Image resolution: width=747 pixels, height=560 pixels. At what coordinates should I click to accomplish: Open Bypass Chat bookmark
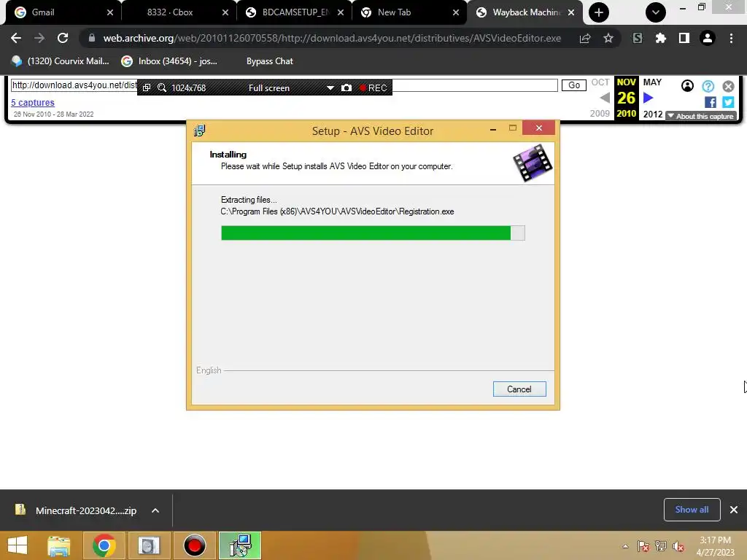pyautogui.click(x=270, y=61)
